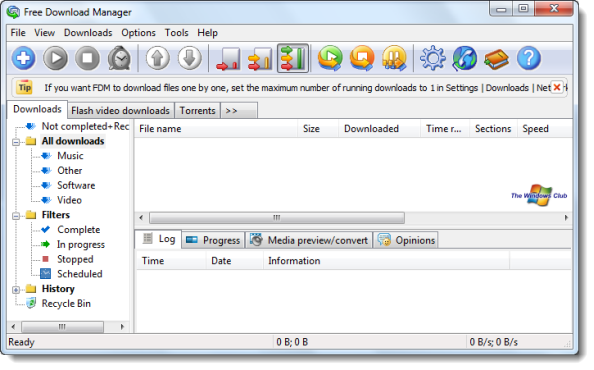
Task: Click the download list scroll right arrow
Action: pos(566,218)
